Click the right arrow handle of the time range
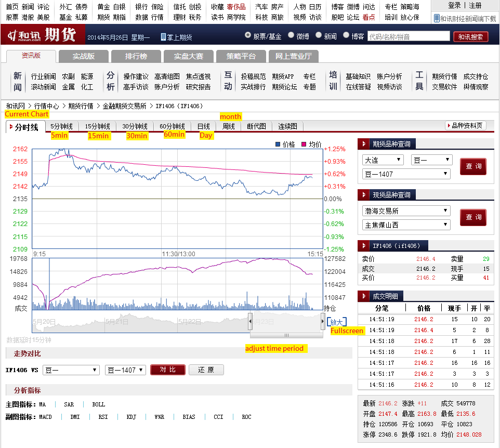Image resolution: width=500 pixels, height=448 pixels. tap(323, 321)
